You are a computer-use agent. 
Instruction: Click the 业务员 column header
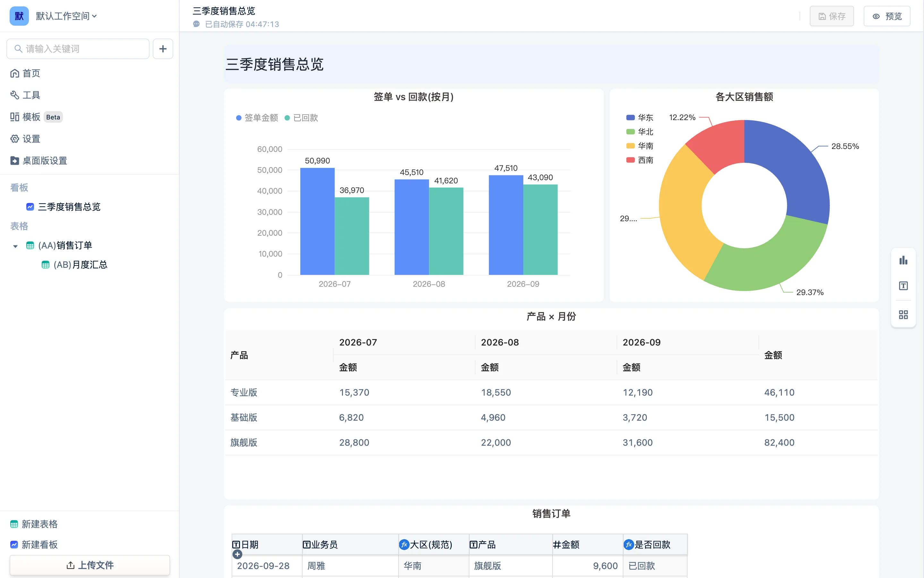point(350,545)
